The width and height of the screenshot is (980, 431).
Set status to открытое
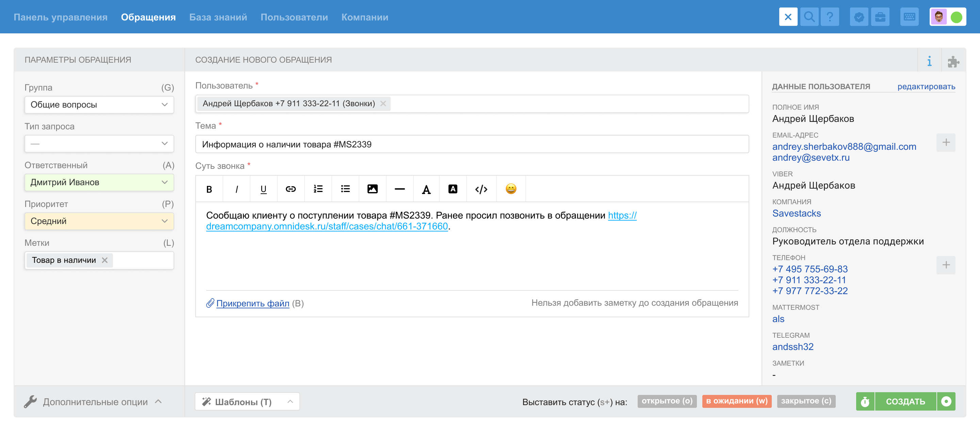click(667, 401)
